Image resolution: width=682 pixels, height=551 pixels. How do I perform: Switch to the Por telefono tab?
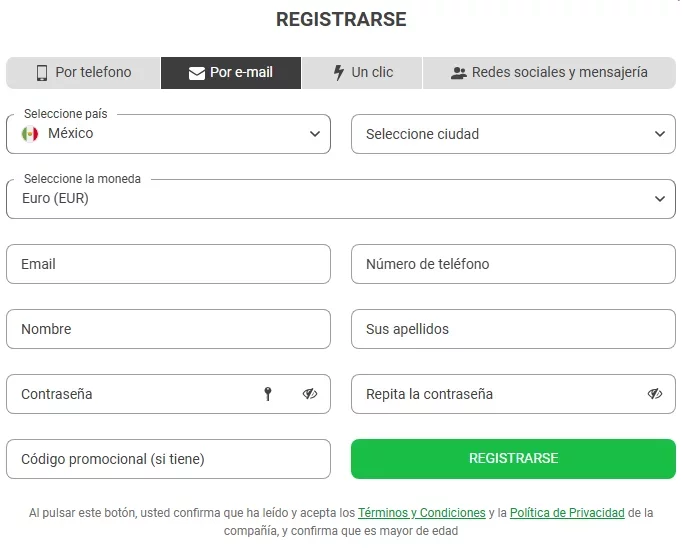click(x=84, y=73)
